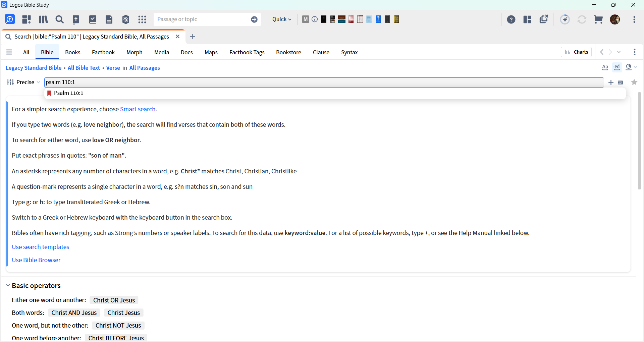Click the Close All panels icon
This screenshot has width=644, height=342.
click(544, 19)
